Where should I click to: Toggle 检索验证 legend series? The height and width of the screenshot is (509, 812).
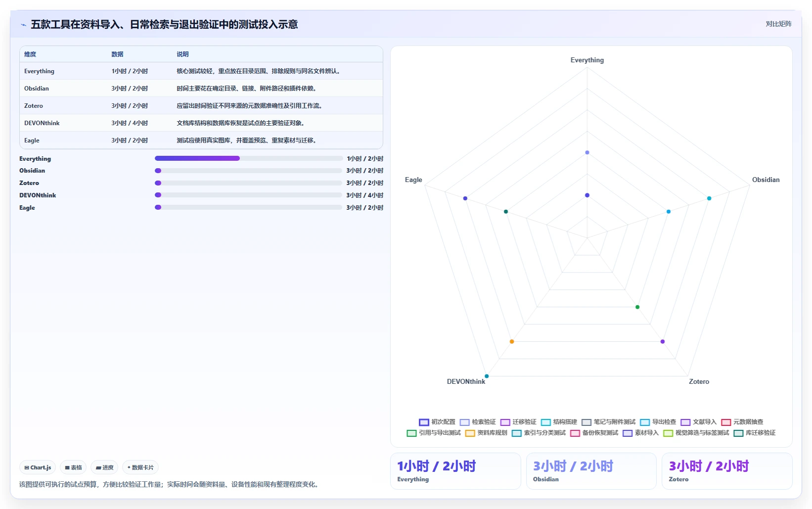coord(478,422)
